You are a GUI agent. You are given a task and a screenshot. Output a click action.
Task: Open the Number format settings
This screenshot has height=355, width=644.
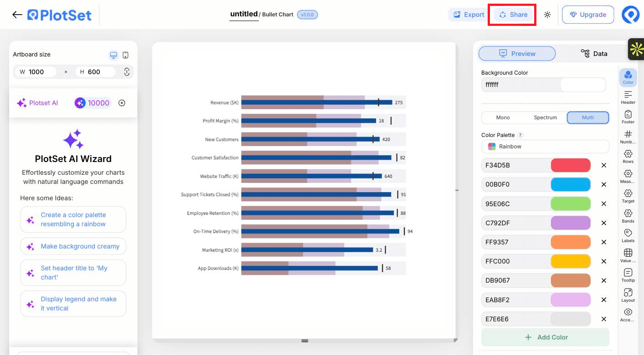tap(628, 137)
